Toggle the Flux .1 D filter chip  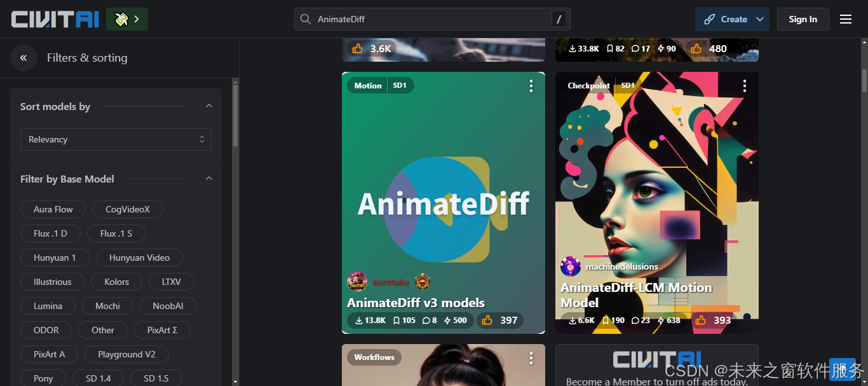(50, 233)
